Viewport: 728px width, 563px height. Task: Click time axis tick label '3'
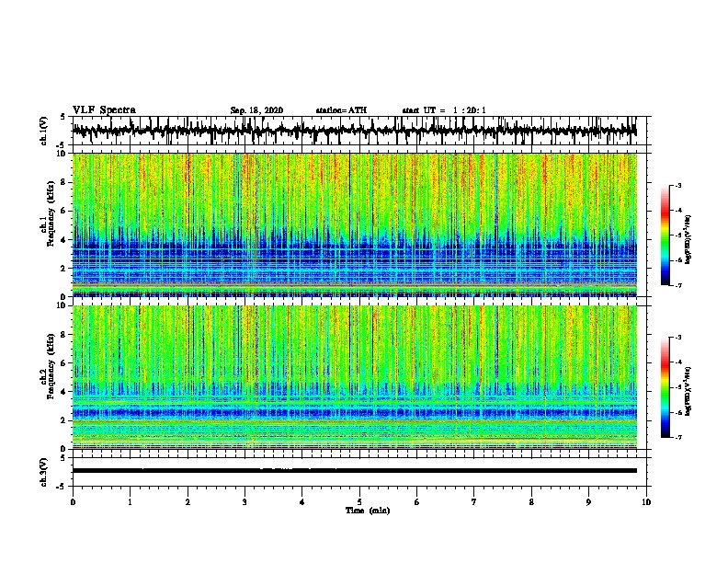click(x=245, y=502)
